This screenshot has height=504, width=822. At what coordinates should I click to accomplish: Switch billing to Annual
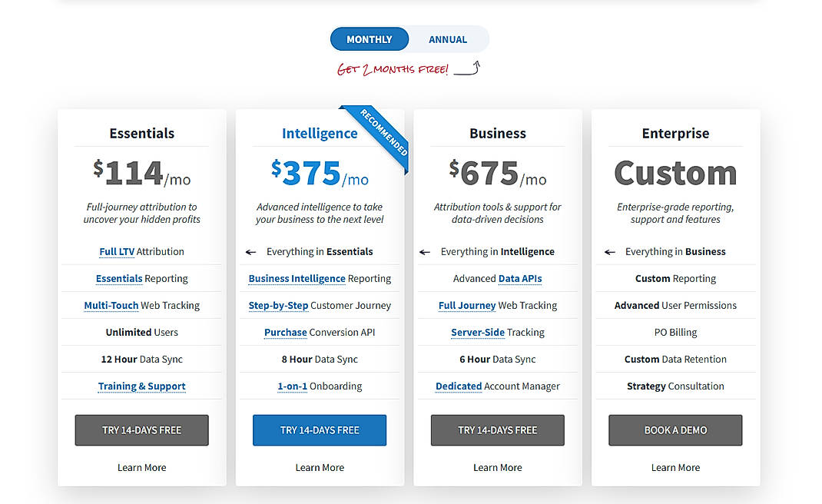click(x=448, y=38)
